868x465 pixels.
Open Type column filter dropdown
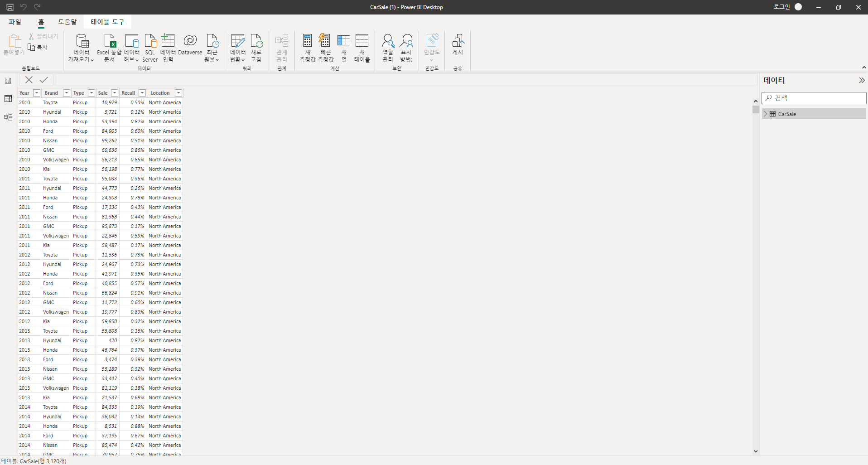tap(91, 93)
